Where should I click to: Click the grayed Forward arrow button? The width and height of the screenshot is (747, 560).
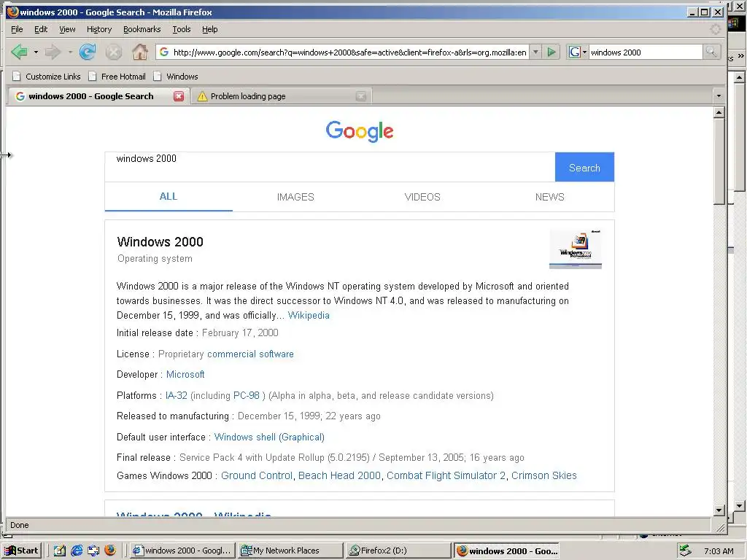tap(53, 52)
